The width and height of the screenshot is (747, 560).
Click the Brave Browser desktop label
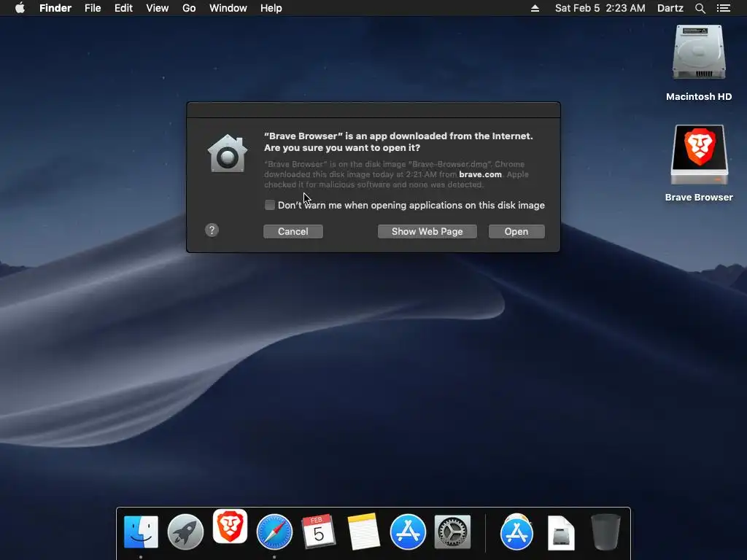click(699, 197)
